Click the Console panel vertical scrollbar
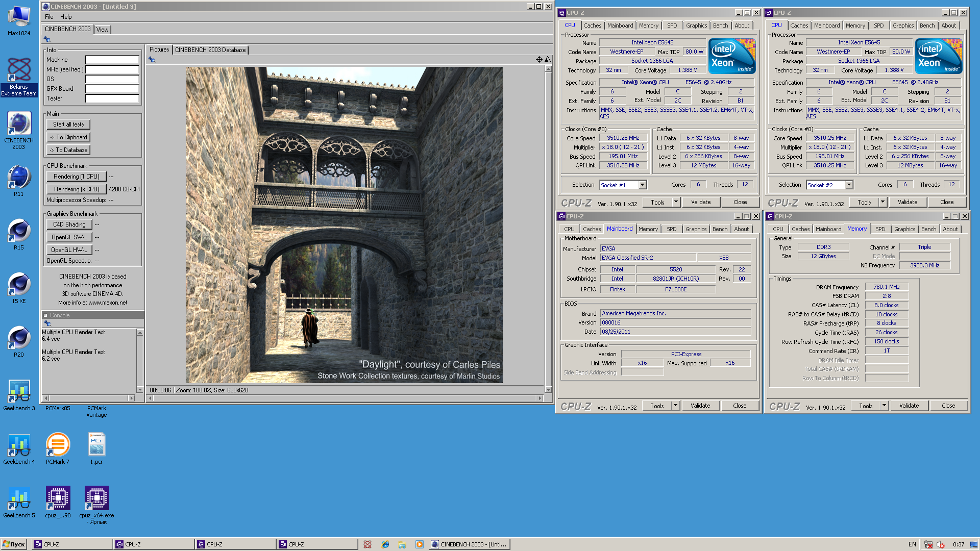 [140, 361]
